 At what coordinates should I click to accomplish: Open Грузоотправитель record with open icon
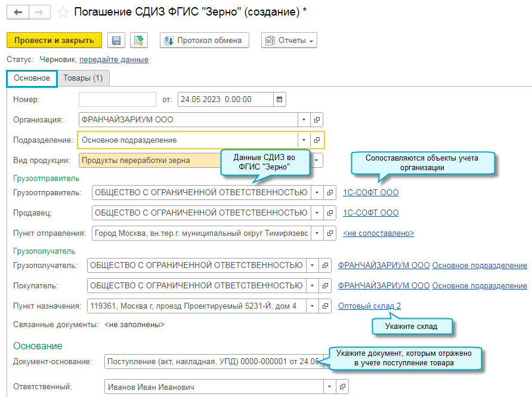[330, 193]
